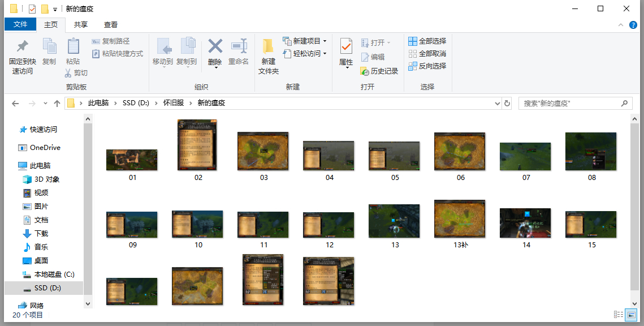Open Explorer help with the question mark
The image size is (644, 326).
coord(633,25)
